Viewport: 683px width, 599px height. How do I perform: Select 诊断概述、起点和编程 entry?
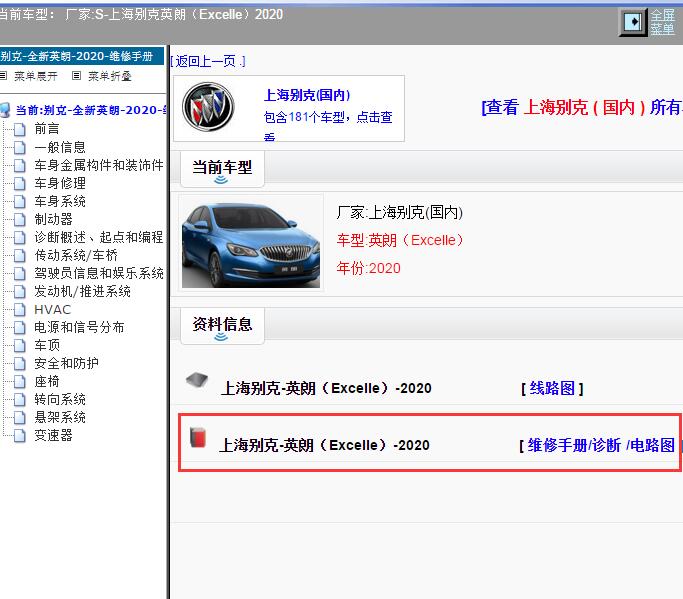pyautogui.click(x=99, y=237)
